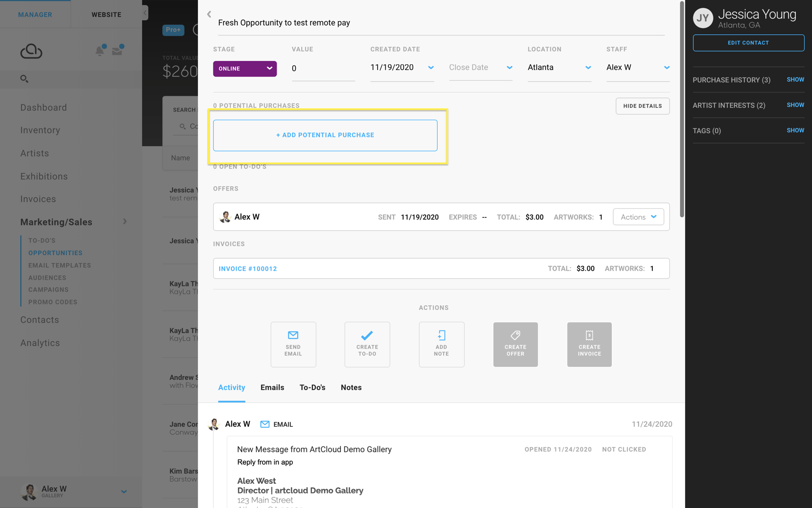The image size is (812, 508).
Task: Click the sidebar search icon
Action: (24, 79)
